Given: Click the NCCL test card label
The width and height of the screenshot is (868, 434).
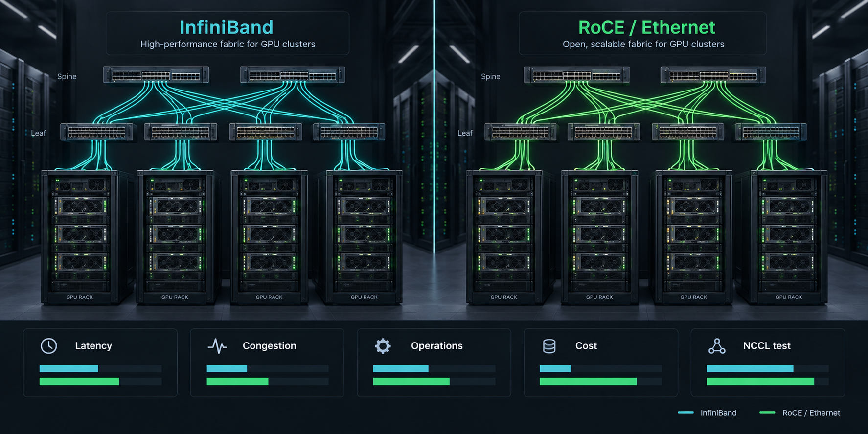Looking at the screenshot, I should point(767,346).
